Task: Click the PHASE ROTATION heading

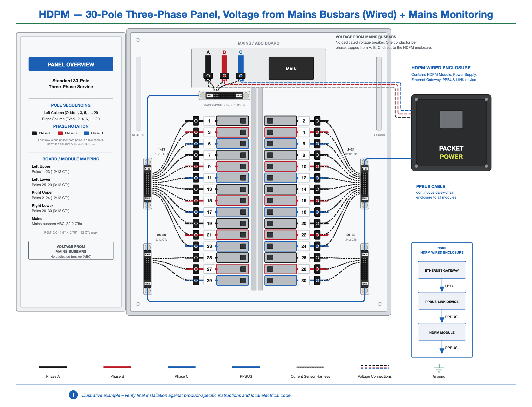Action: [x=71, y=126]
